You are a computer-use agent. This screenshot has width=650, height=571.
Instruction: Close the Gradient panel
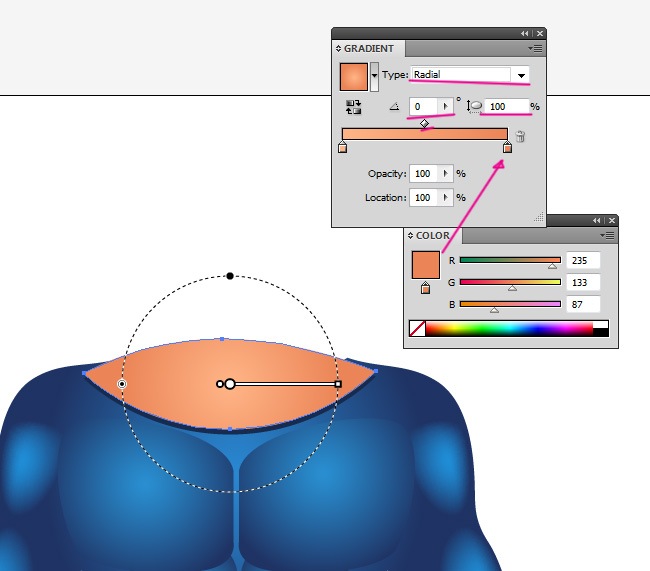pos(540,34)
